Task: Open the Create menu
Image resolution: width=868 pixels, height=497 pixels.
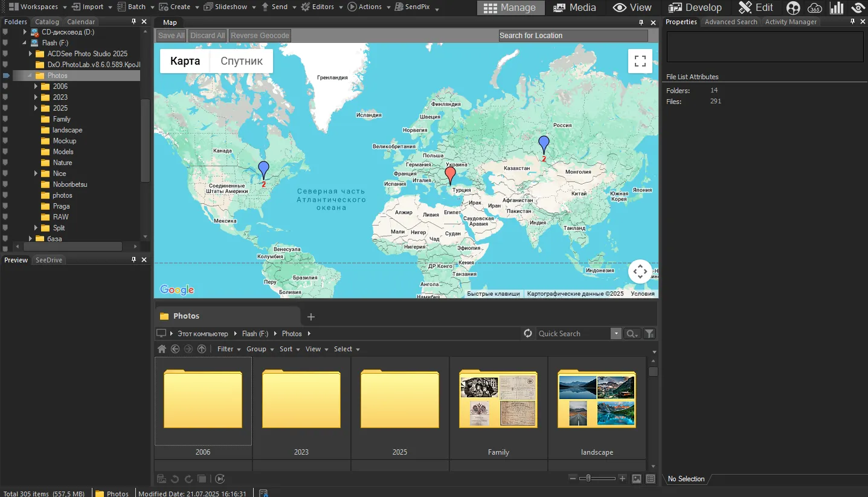Action: [179, 7]
